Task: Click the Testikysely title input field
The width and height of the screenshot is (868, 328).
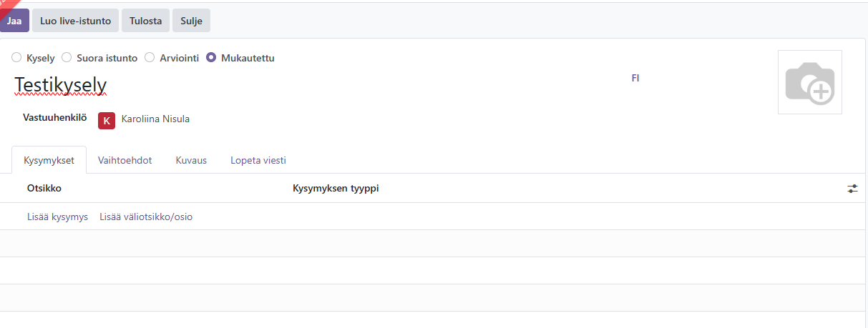Action: (61, 85)
